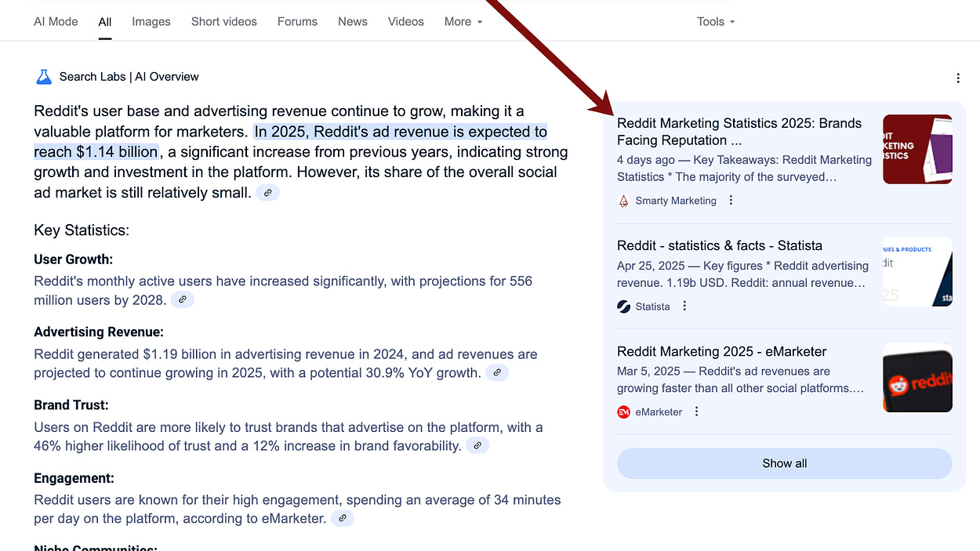This screenshot has width=980, height=551.
Task: Go to the Forums tab
Action: [297, 21]
